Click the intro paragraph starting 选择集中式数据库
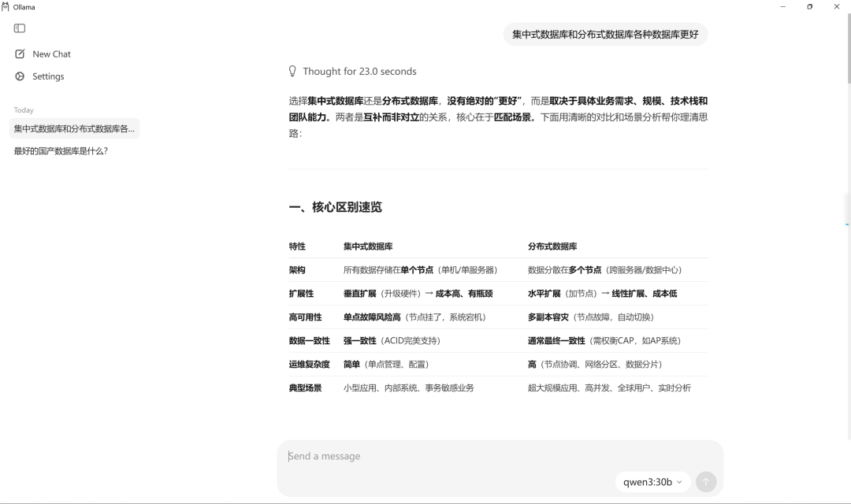Screen dimensions: 851x504 (498, 117)
